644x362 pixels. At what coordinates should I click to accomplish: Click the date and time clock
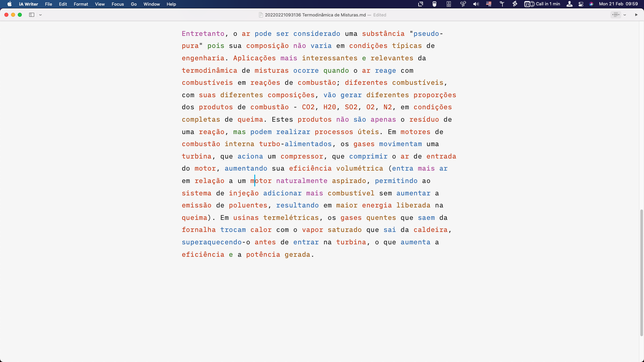coord(618,4)
